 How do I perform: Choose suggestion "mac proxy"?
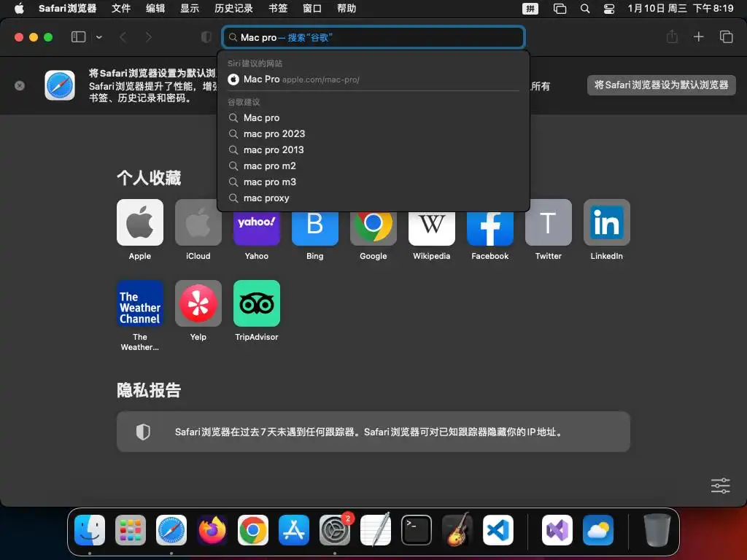(x=373, y=198)
